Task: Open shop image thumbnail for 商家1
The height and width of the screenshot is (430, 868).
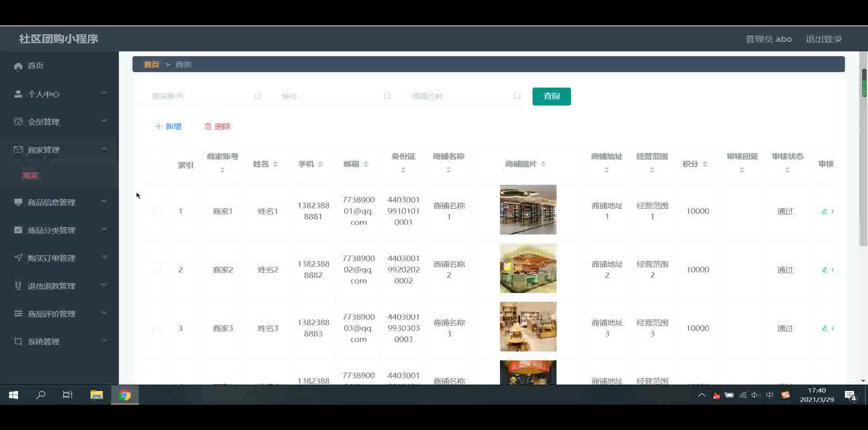Action: (x=528, y=210)
